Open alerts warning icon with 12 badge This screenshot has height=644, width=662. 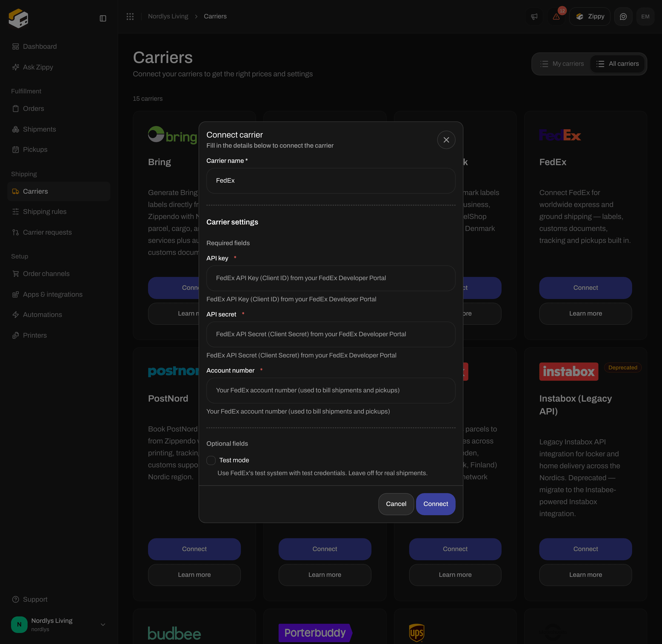556,17
